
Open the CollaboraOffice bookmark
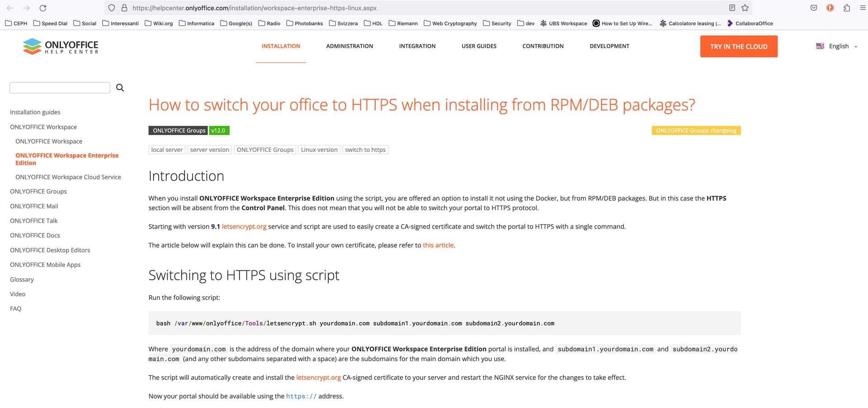[750, 23]
